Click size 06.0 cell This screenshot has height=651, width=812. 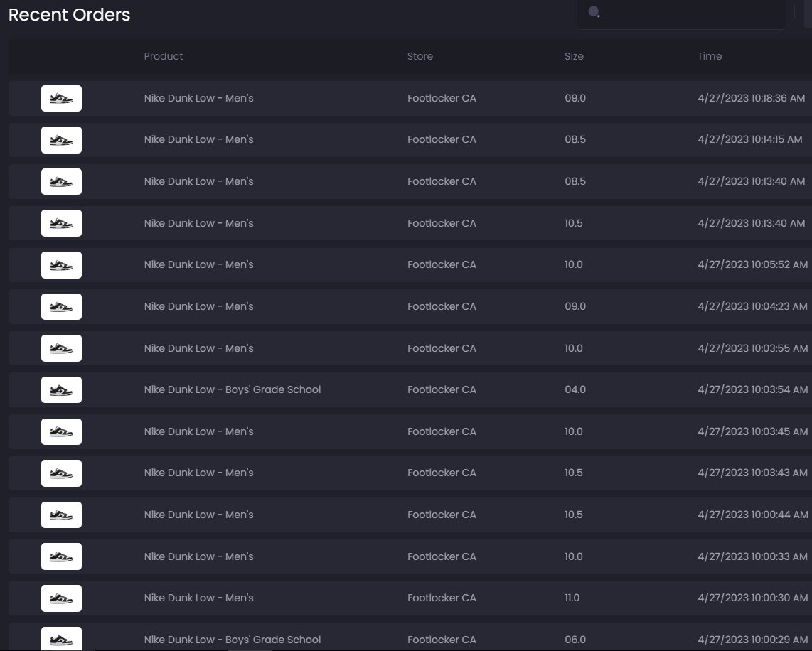click(575, 640)
